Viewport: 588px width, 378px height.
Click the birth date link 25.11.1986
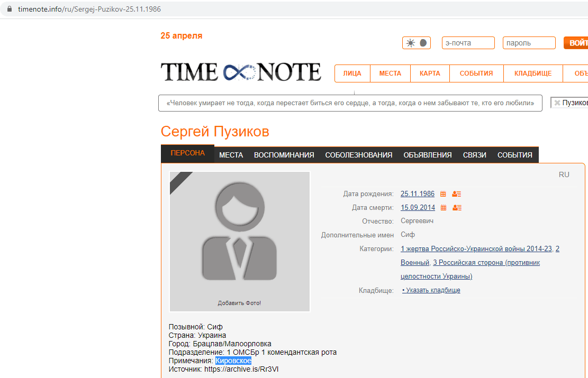(x=418, y=194)
